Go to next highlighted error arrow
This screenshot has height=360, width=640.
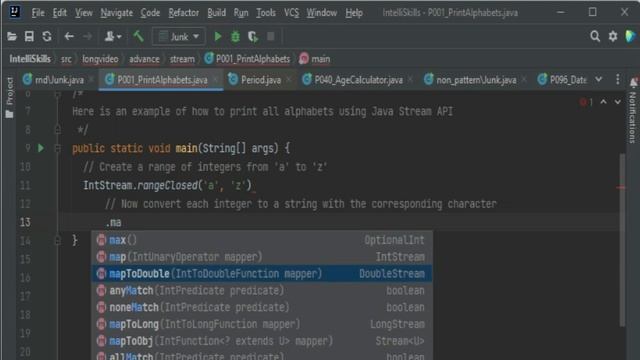tap(618, 102)
